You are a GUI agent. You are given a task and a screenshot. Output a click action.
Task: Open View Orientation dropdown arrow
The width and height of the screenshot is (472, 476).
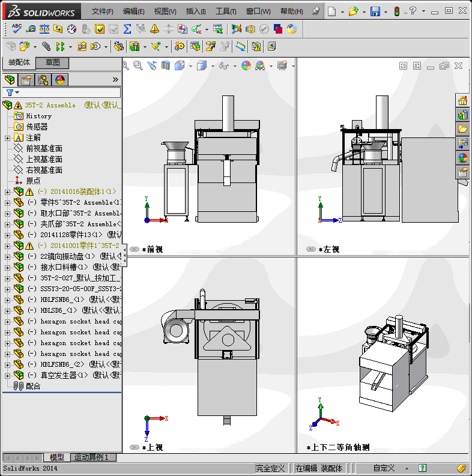[x=190, y=66]
